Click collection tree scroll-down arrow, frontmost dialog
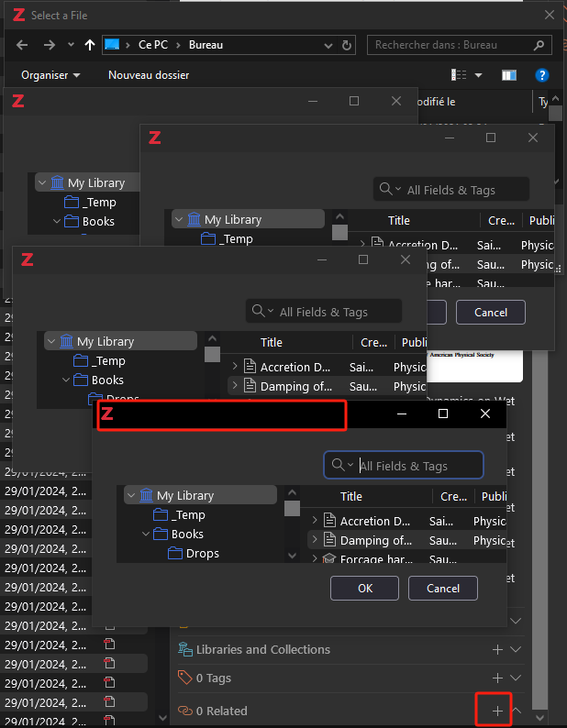 [292, 556]
